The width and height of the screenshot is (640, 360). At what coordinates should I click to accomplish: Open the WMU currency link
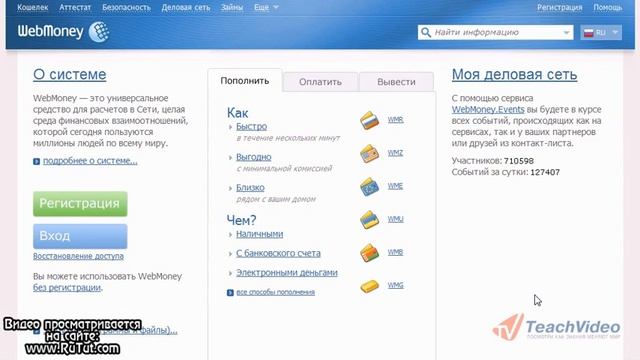396,219
